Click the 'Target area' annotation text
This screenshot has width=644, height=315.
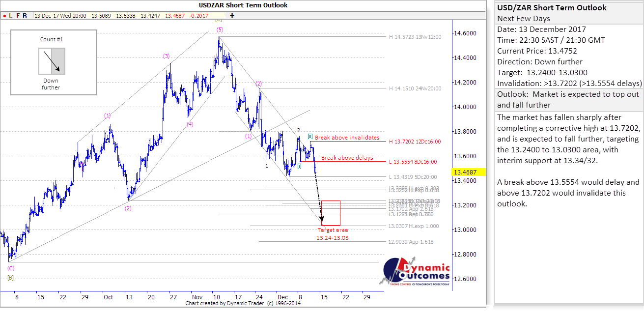333,230
